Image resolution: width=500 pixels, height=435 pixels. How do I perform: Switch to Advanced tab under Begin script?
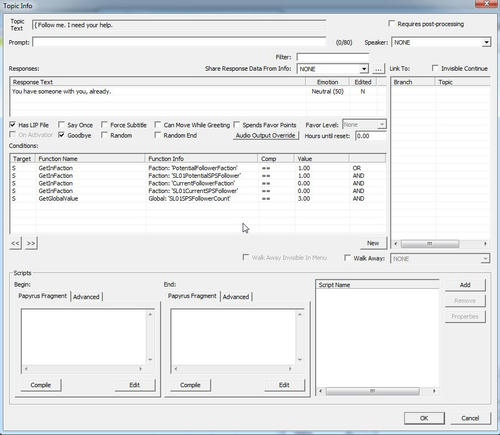[86, 297]
